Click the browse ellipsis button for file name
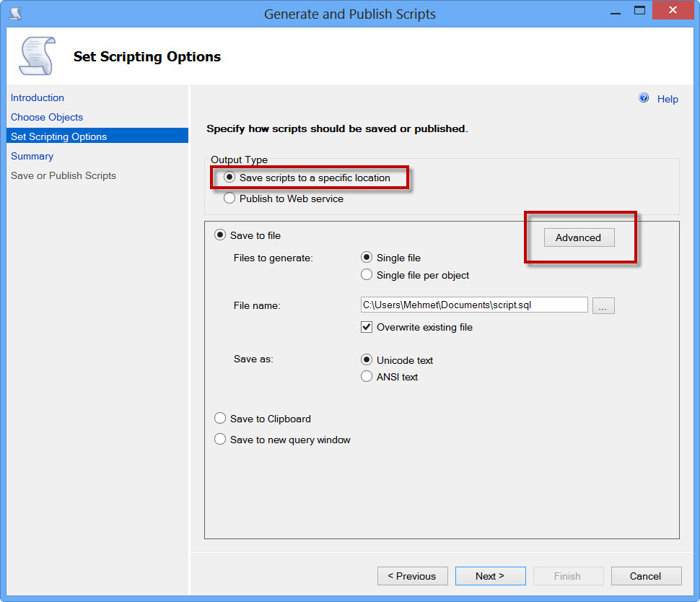The height and width of the screenshot is (602, 700). click(x=603, y=305)
